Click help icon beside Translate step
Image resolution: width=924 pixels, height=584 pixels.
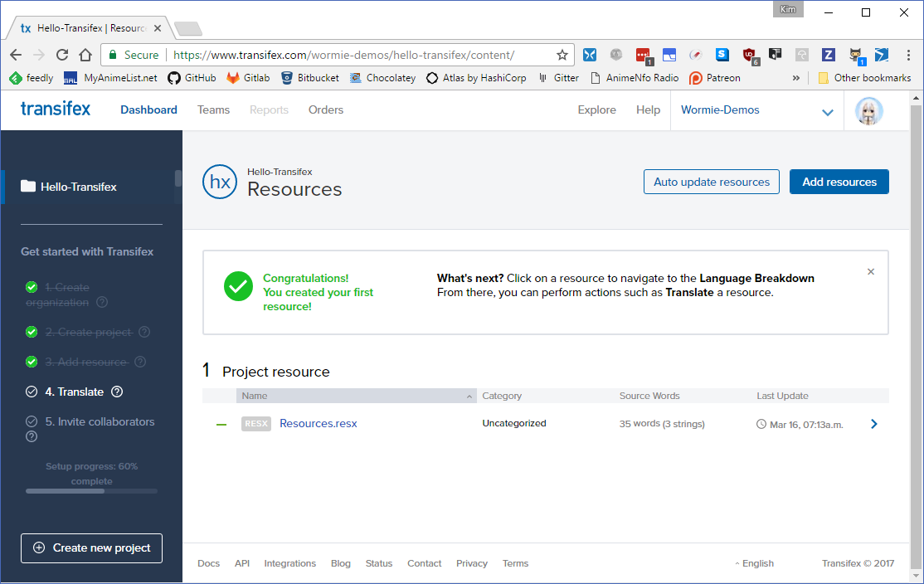click(117, 392)
